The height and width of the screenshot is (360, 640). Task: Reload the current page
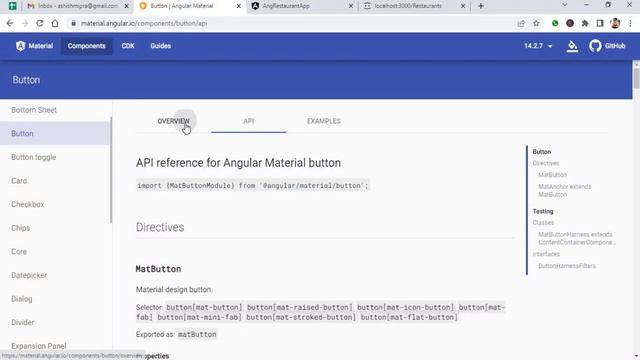tap(40, 23)
